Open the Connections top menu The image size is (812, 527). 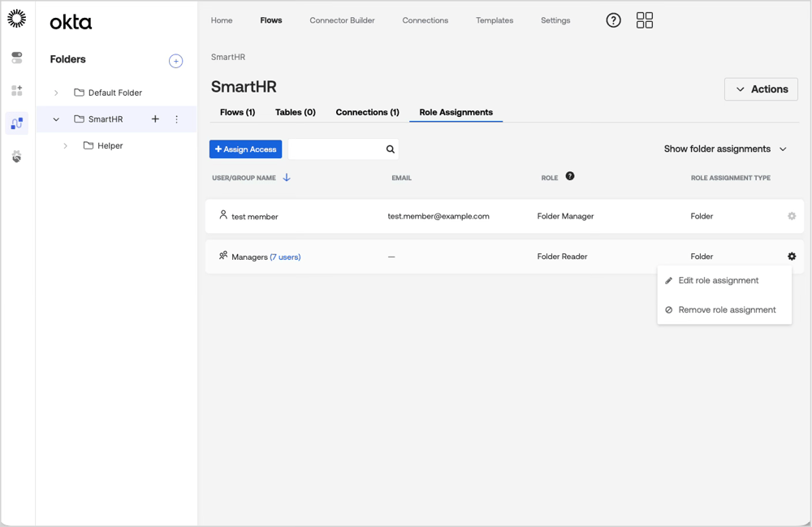(x=425, y=20)
